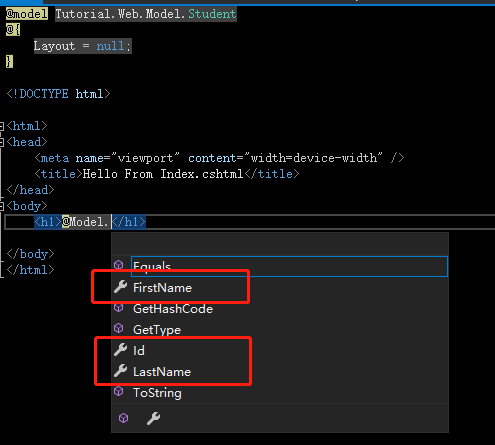Click the closing head tag

pyautogui.click(x=30, y=190)
